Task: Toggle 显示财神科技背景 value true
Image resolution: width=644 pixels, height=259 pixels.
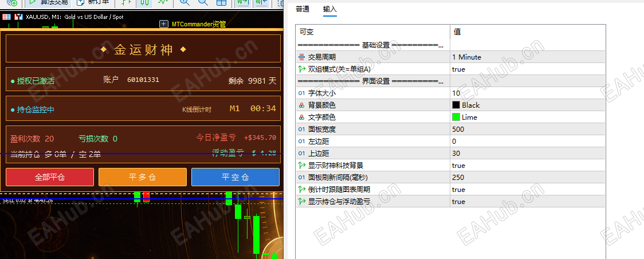Action: point(528,166)
